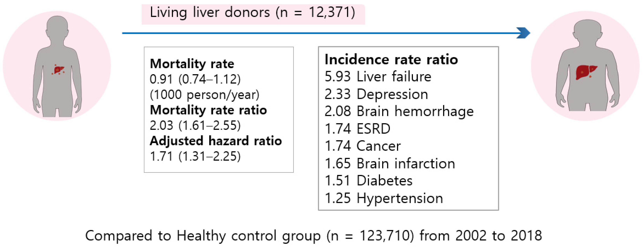This screenshot has width=644, height=248.
Task: Click the '1.74 ESRD' entry
Action: (357, 129)
